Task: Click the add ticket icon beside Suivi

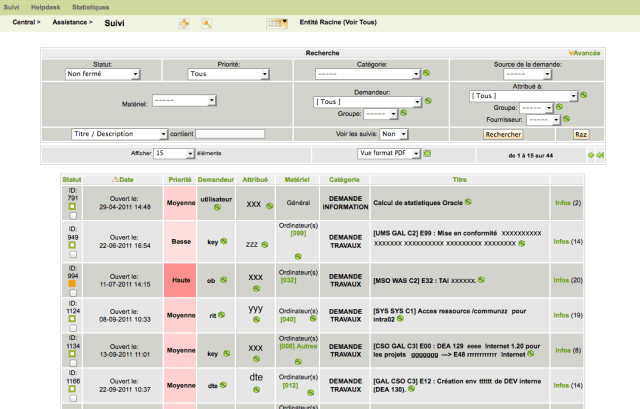Action: (184, 22)
